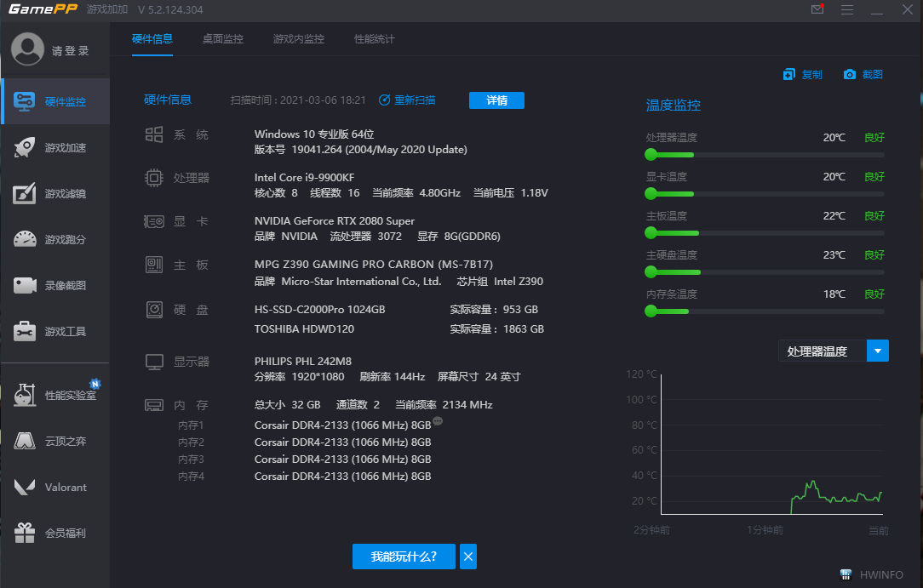923x588 pixels.
Task: Click the 显卡 graphics card icon
Action: click(x=154, y=221)
